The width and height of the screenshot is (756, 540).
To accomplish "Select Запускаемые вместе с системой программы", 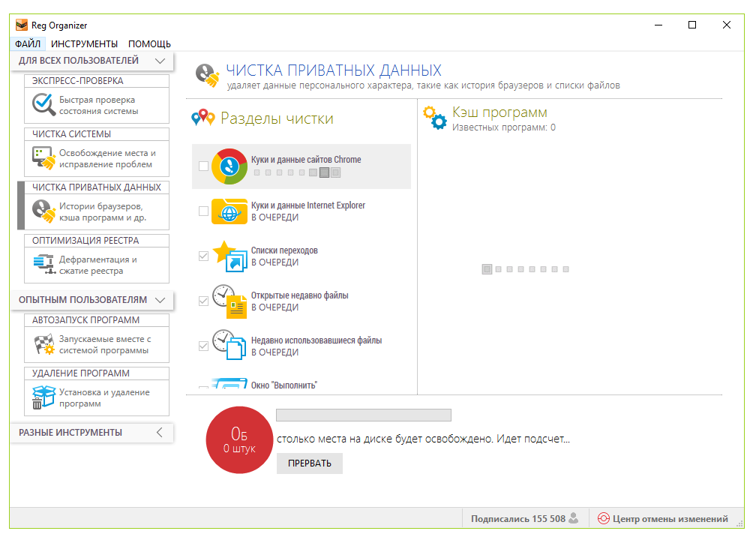I will (x=105, y=345).
